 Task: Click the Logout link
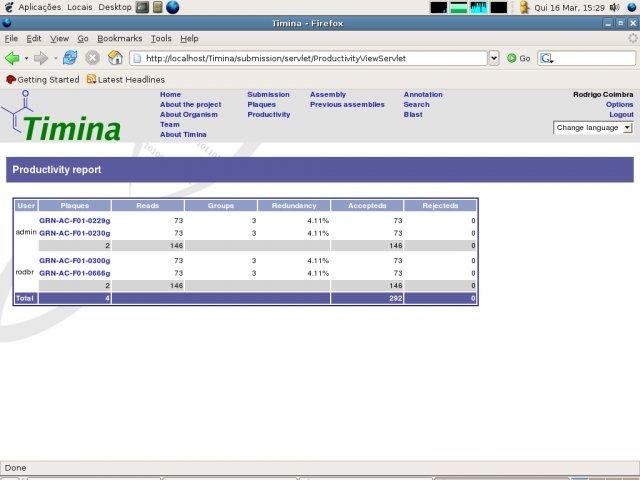[x=621, y=114]
